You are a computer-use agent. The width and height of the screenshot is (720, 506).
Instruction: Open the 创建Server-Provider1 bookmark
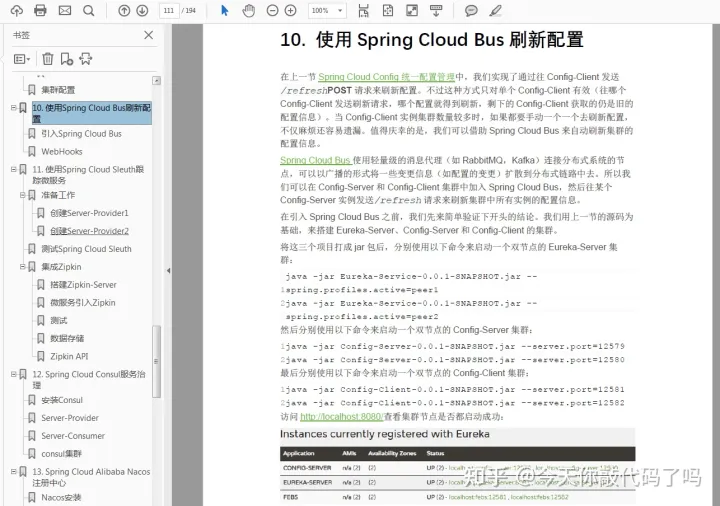(90, 213)
